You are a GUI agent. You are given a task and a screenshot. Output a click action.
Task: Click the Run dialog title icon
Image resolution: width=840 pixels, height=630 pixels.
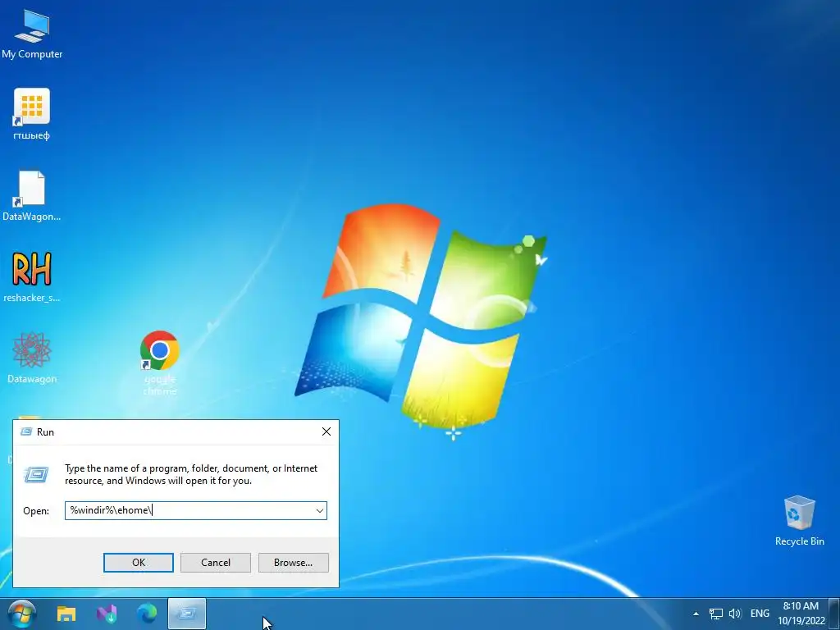tap(25, 431)
